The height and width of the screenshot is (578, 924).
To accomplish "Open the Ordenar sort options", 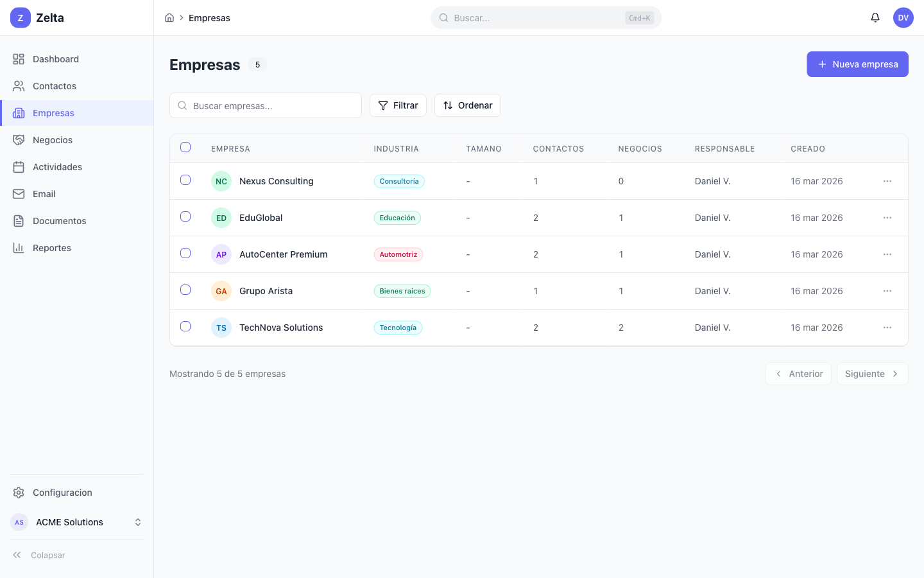I will point(467,105).
